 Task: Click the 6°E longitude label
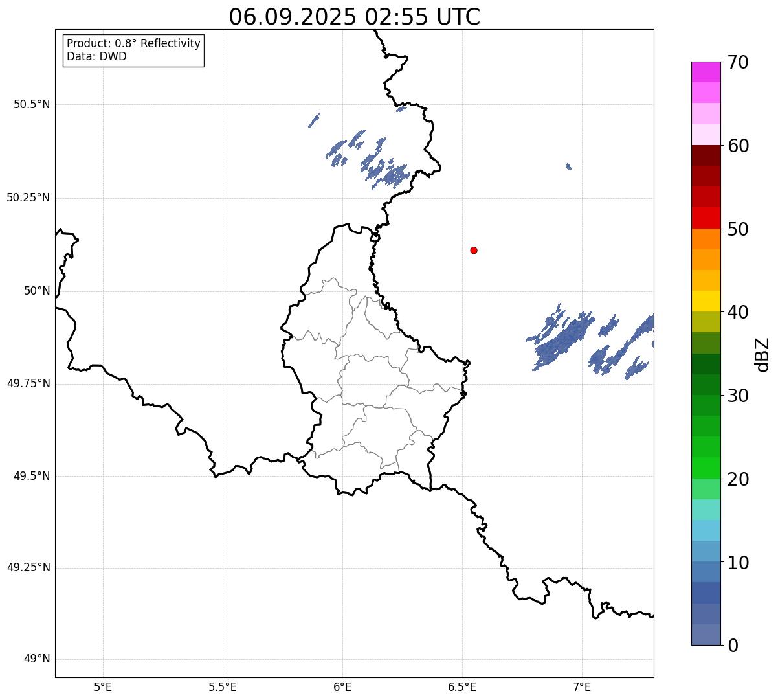(342, 686)
